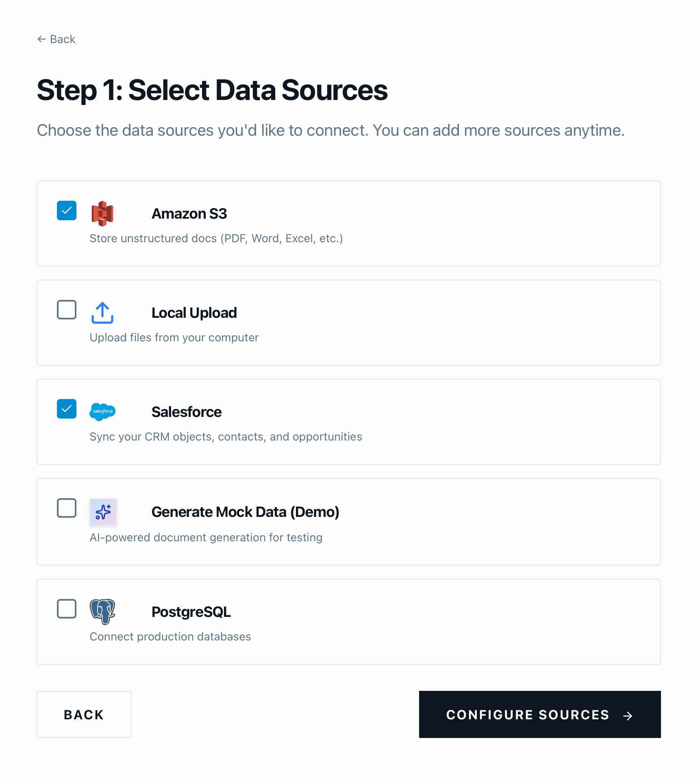The image size is (700, 777).
Task: Click the Local Upload arrow icon
Action: pyautogui.click(x=102, y=312)
